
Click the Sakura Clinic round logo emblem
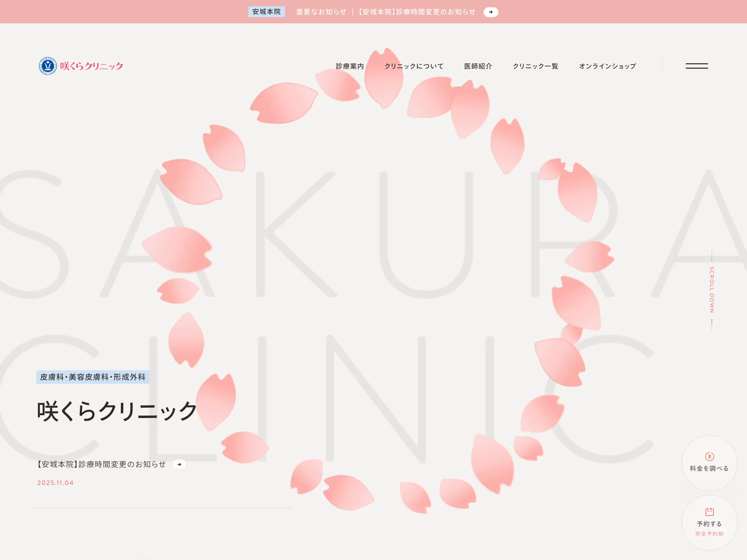tap(48, 66)
